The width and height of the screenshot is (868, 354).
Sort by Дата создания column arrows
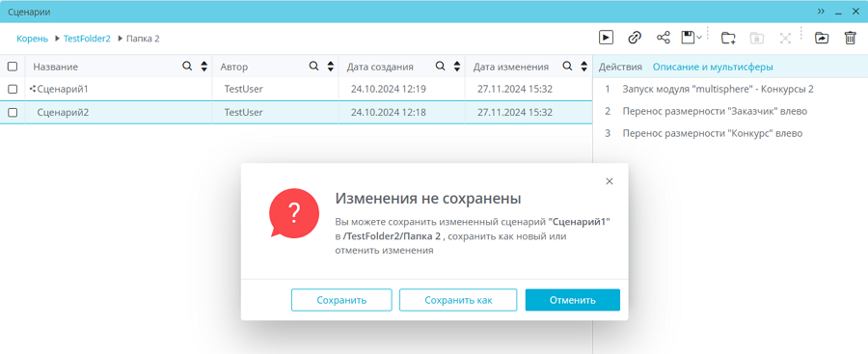point(457,67)
